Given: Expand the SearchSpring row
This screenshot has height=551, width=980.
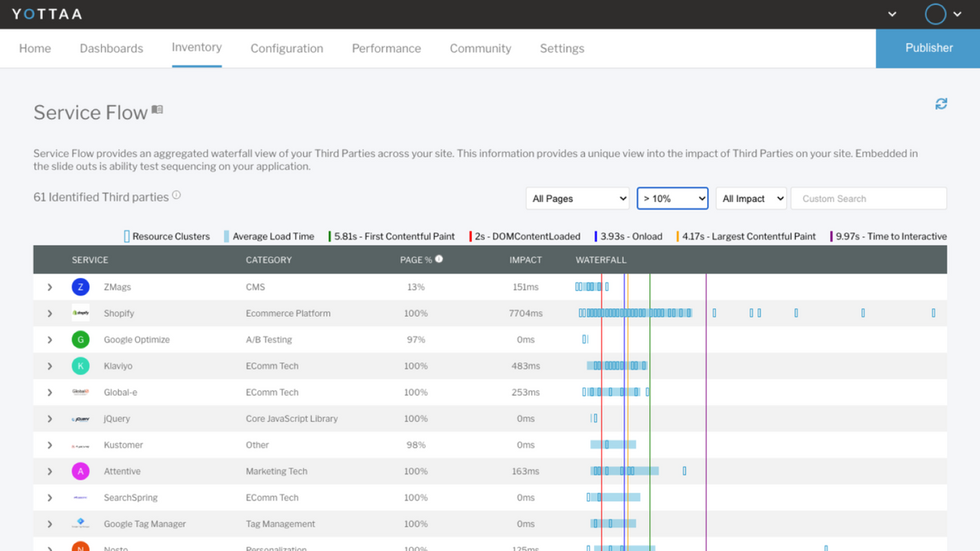Looking at the screenshot, I should point(50,497).
